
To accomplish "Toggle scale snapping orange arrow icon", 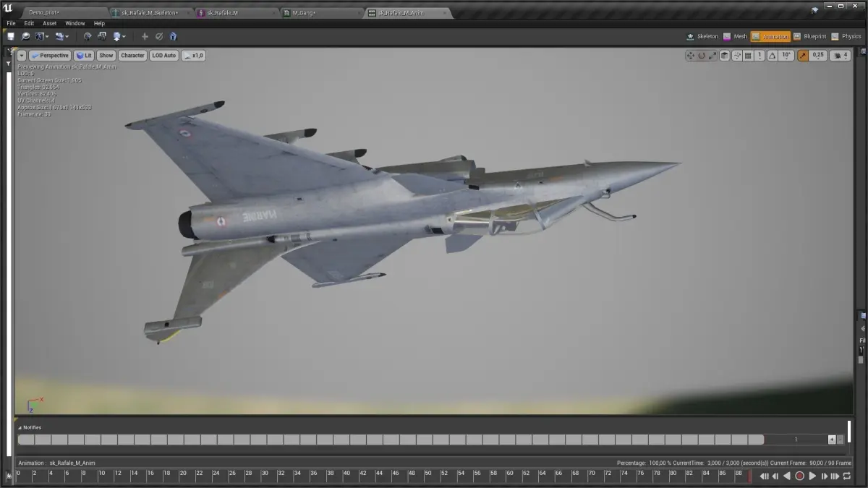I will coord(803,55).
